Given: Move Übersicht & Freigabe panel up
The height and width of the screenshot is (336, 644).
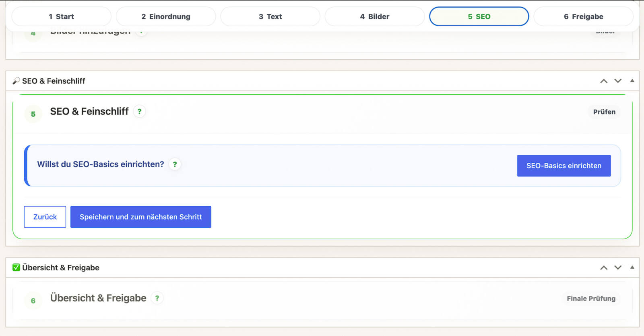Looking at the screenshot, I should 604,268.
